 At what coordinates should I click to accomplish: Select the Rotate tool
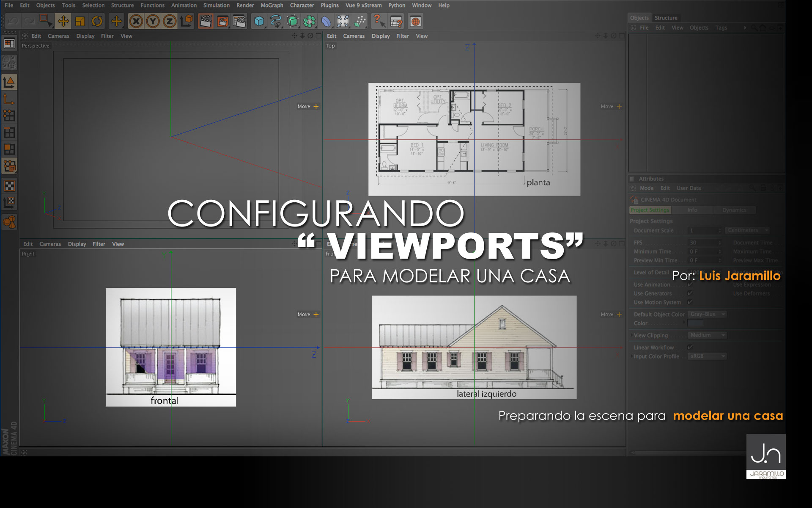97,21
